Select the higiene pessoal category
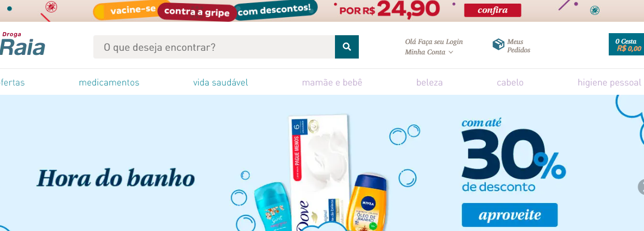Screen dimensions: 644x231 pyautogui.click(x=609, y=82)
